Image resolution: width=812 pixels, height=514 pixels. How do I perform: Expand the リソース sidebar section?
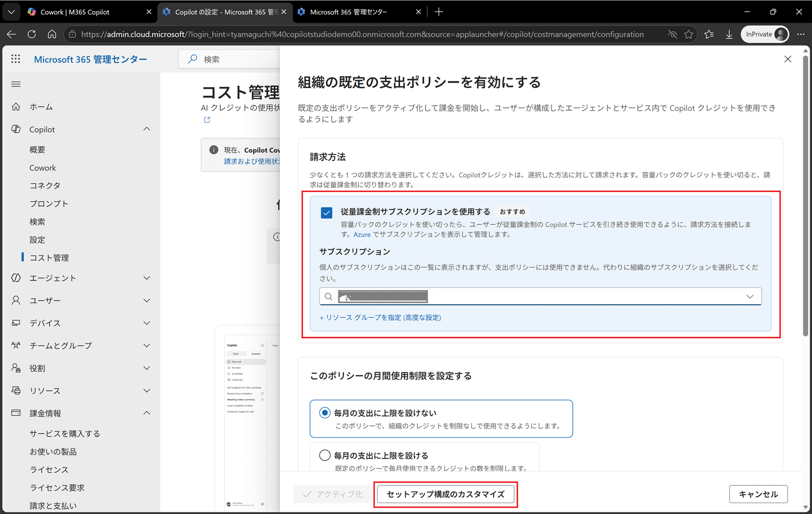pos(147,391)
